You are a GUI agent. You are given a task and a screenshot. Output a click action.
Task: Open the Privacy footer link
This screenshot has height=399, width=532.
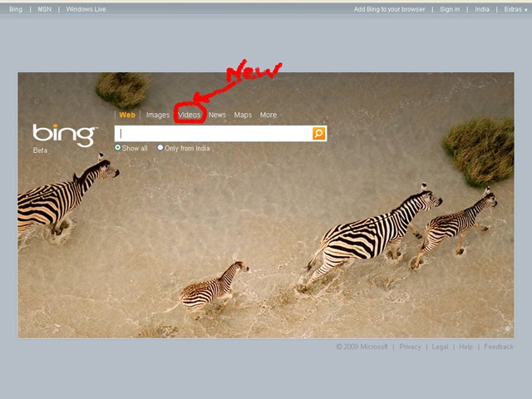coord(410,347)
